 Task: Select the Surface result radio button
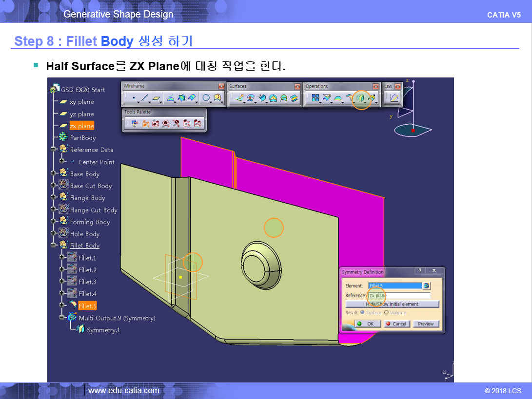362,312
